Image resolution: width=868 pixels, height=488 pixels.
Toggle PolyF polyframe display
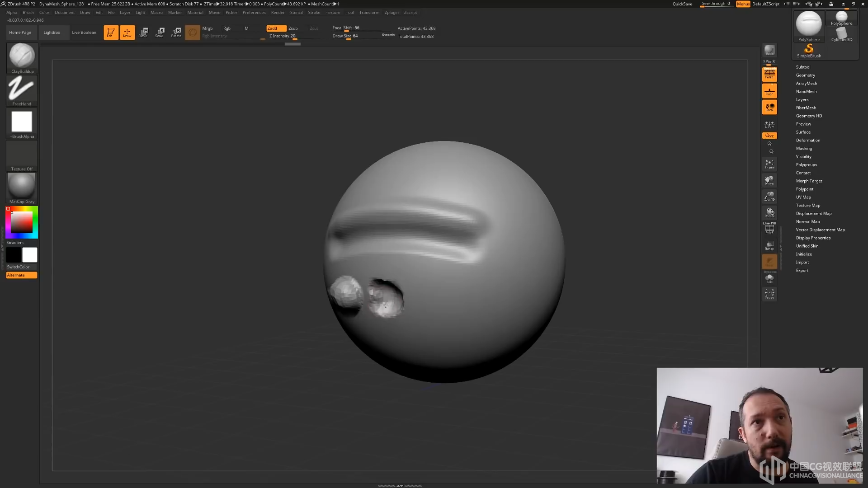click(769, 229)
